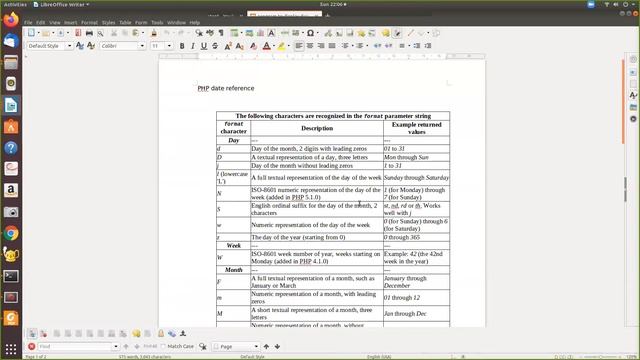Apply Superscript formatting

228,46
